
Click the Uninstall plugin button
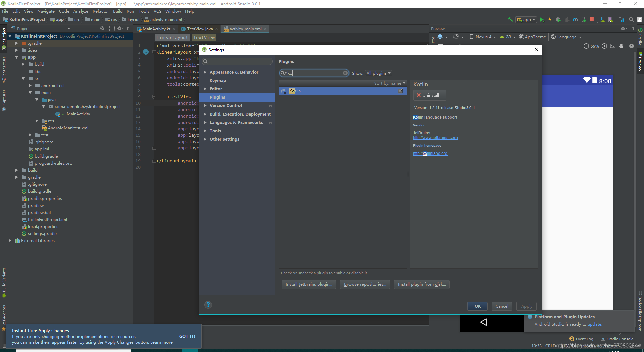(429, 95)
